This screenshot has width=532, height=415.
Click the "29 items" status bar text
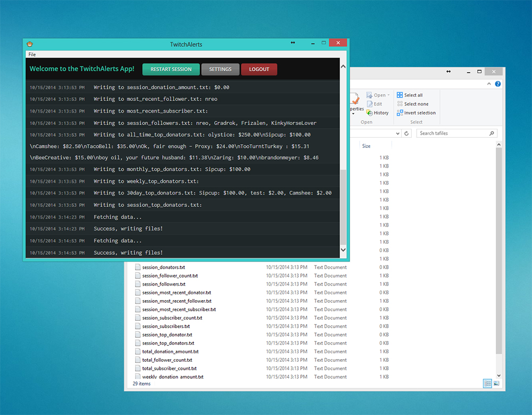[x=142, y=384]
